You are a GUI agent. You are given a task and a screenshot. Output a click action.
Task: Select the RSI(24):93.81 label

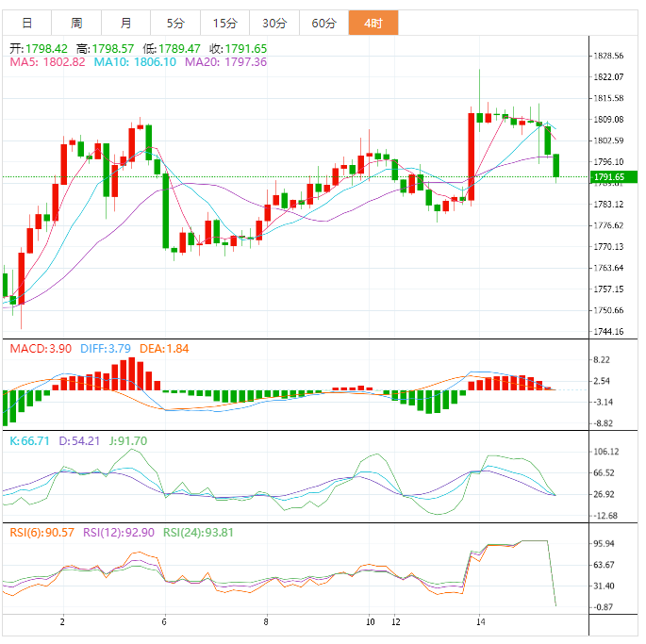[x=201, y=532]
